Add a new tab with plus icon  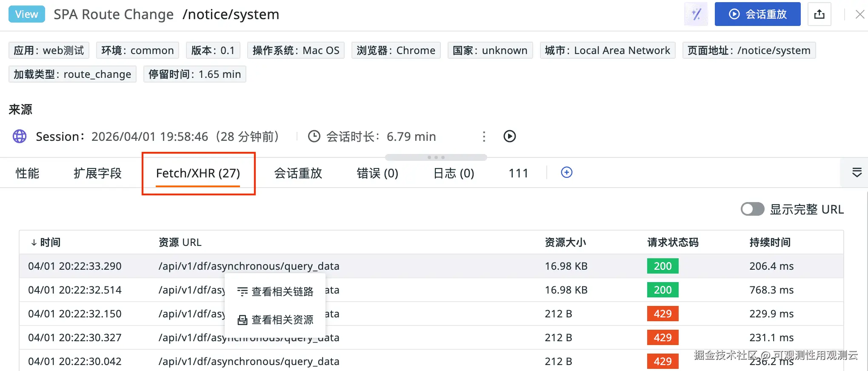coord(566,172)
